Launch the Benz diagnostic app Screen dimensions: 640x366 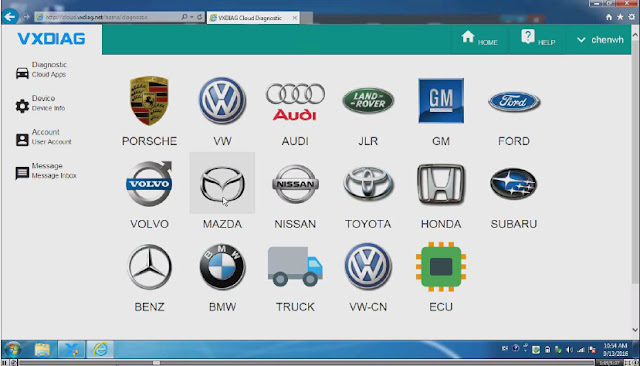(149, 267)
